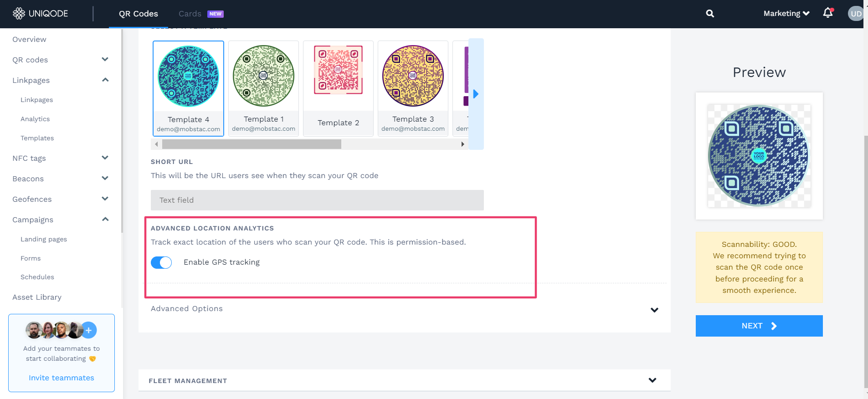This screenshot has height=399, width=868.
Task: Expand NFC tags sidebar section
Action: point(105,158)
